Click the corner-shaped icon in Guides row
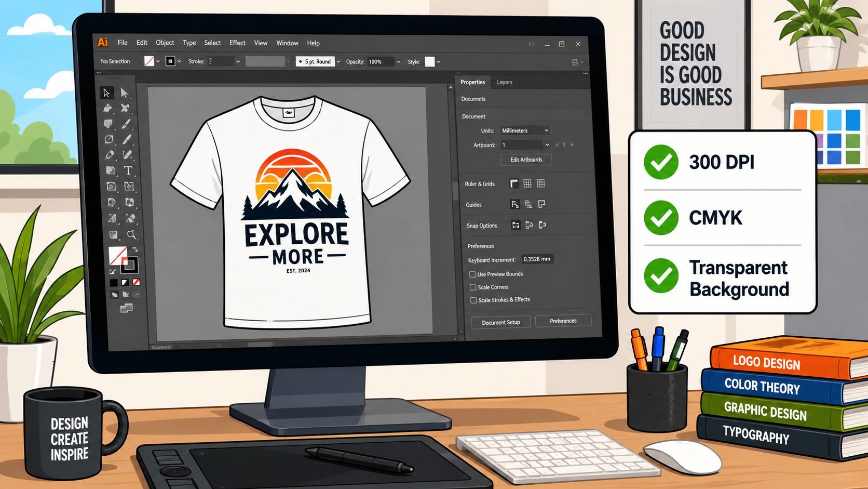Screen dimensions: 868x489 [x=542, y=204]
